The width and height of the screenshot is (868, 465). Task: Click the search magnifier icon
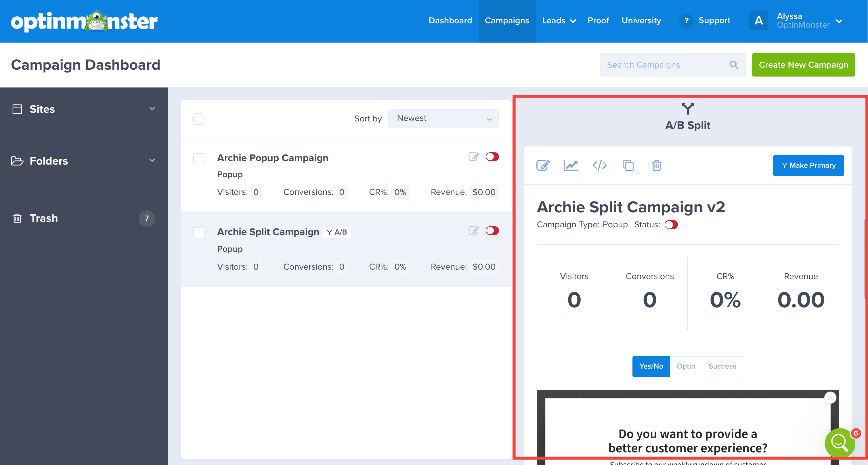[734, 65]
